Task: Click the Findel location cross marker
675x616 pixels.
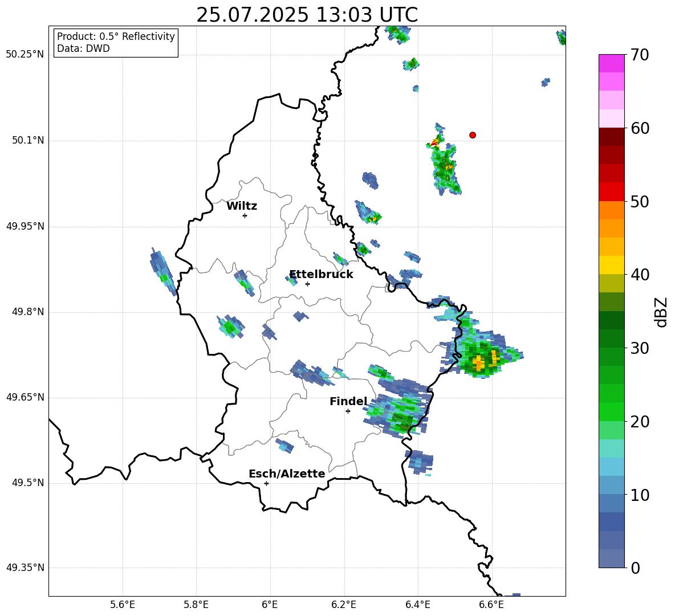Action: pyautogui.click(x=348, y=411)
